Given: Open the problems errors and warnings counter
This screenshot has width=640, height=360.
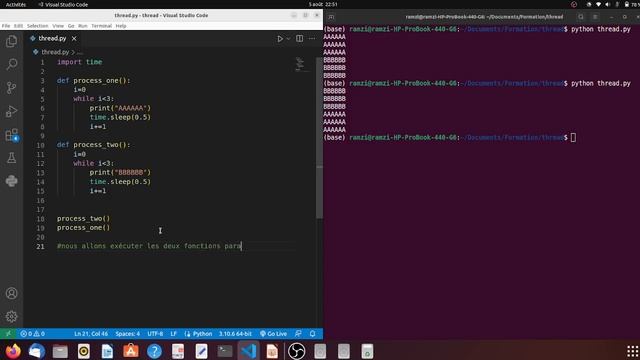Looking at the screenshot, I should click(x=33, y=333).
